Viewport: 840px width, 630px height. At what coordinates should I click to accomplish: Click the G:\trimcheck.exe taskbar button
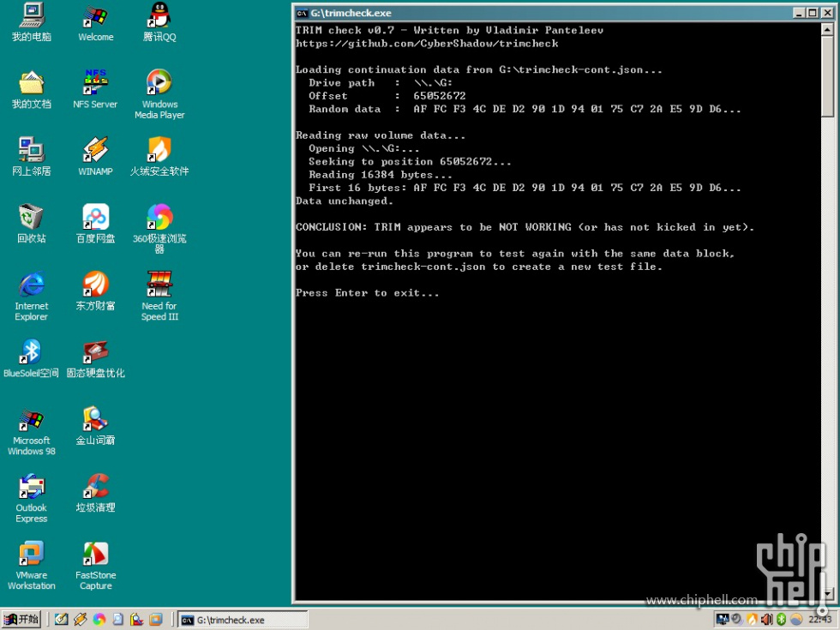tap(243, 620)
